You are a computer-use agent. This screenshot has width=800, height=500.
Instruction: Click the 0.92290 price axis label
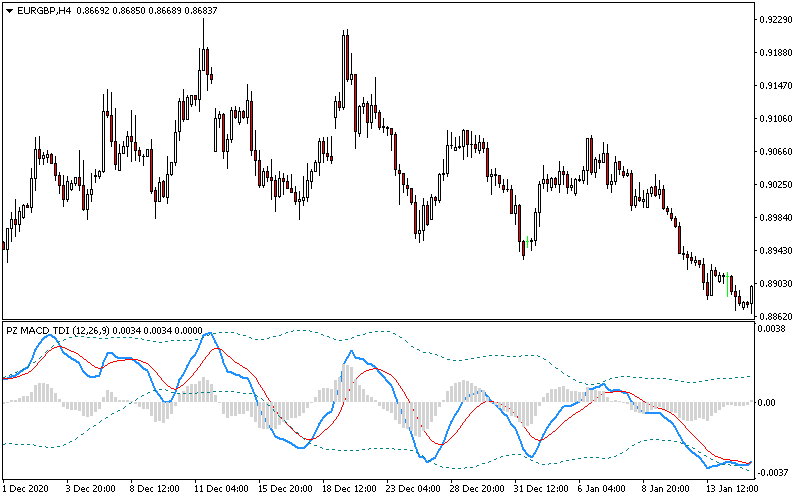coord(776,19)
